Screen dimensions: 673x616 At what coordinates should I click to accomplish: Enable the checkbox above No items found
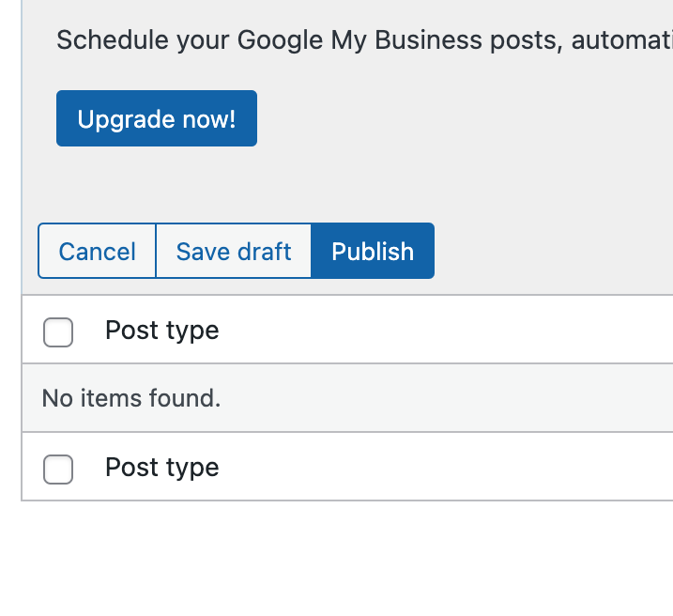(58, 331)
